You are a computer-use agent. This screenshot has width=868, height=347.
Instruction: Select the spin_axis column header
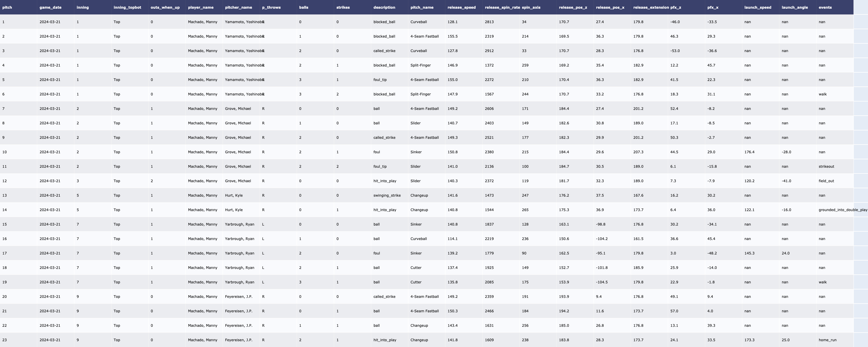click(531, 8)
